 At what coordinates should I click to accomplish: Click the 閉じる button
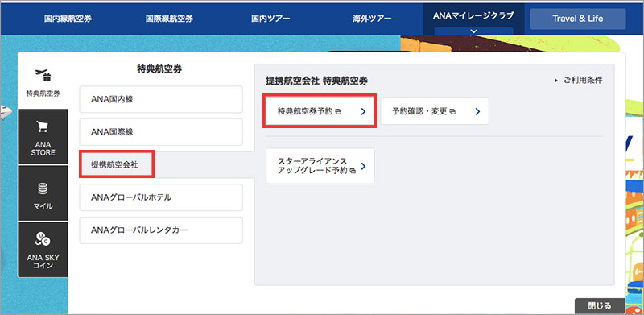coord(600,306)
